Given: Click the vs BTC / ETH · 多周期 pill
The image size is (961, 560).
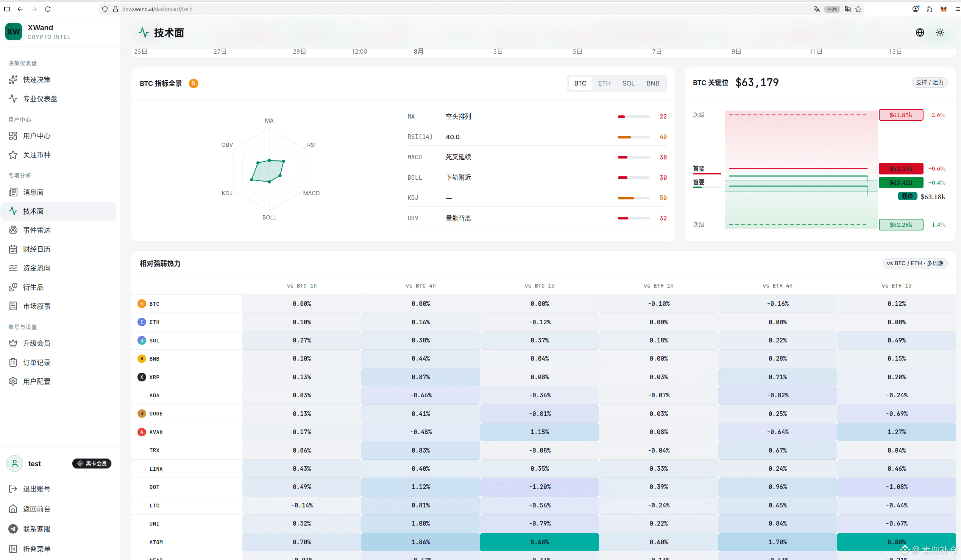Looking at the screenshot, I should click(915, 264).
